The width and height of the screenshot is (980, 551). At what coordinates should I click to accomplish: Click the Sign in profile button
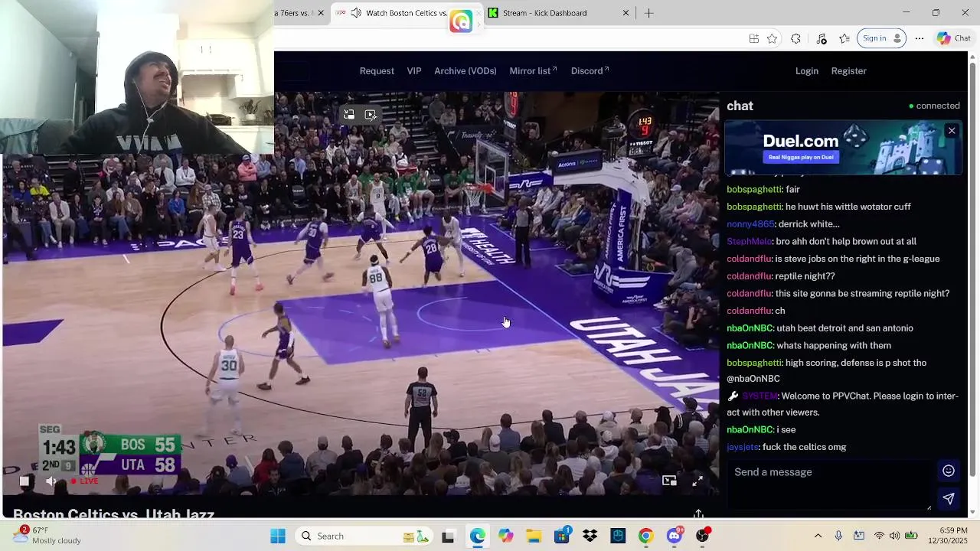(x=882, y=38)
